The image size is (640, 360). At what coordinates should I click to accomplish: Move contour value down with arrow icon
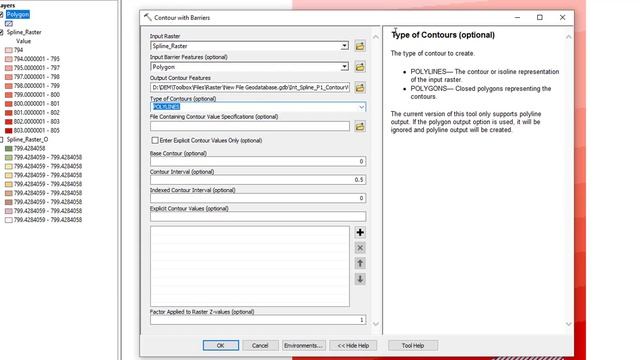coord(360,279)
